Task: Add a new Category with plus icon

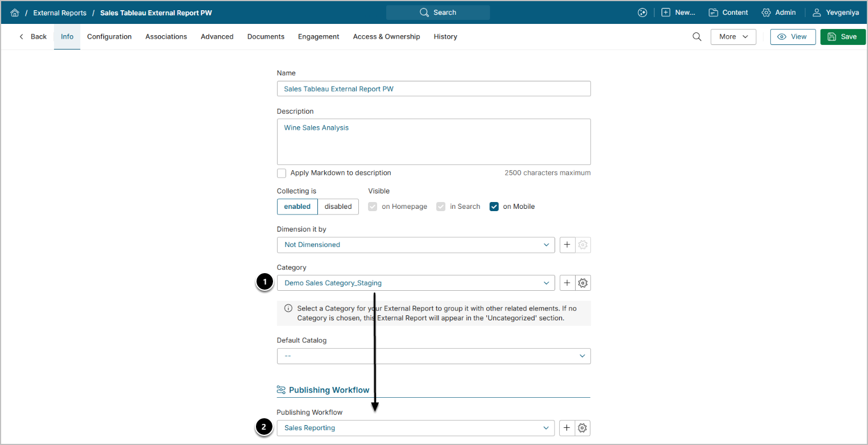Action: pos(567,283)
